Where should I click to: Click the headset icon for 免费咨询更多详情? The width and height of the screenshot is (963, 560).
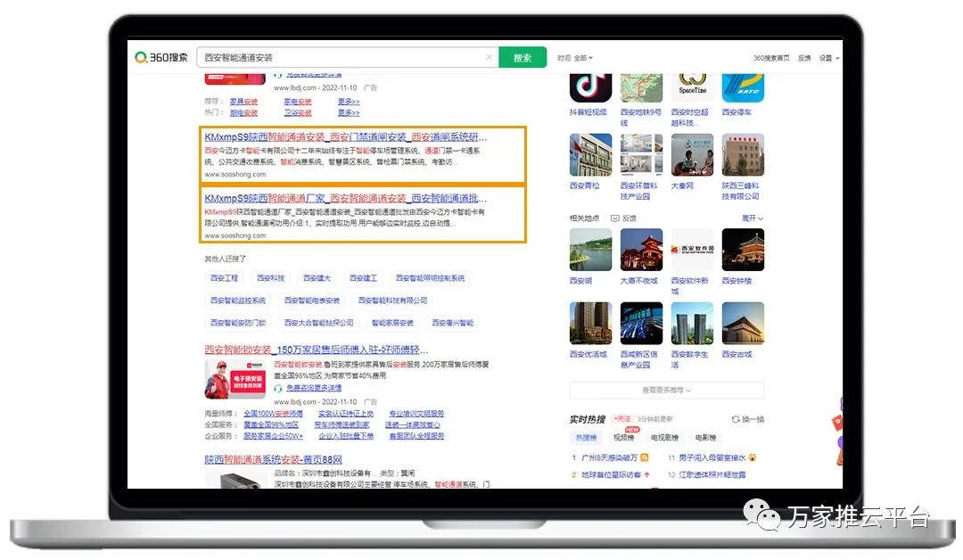pyautogui.click(x=278, y=389)
